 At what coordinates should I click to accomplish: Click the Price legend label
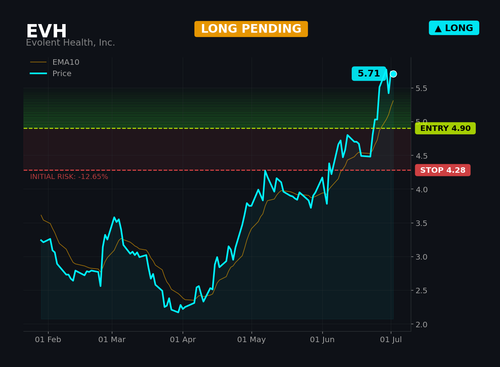62,73
